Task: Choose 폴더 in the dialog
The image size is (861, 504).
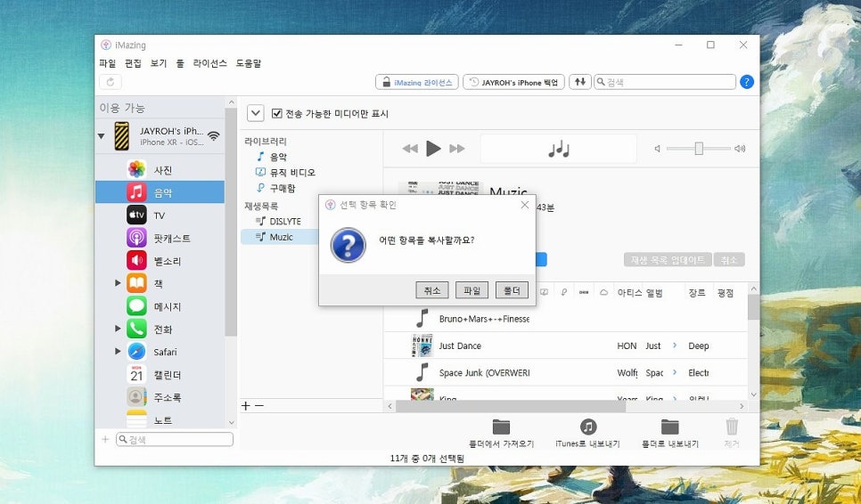Action: coord(512,290)
